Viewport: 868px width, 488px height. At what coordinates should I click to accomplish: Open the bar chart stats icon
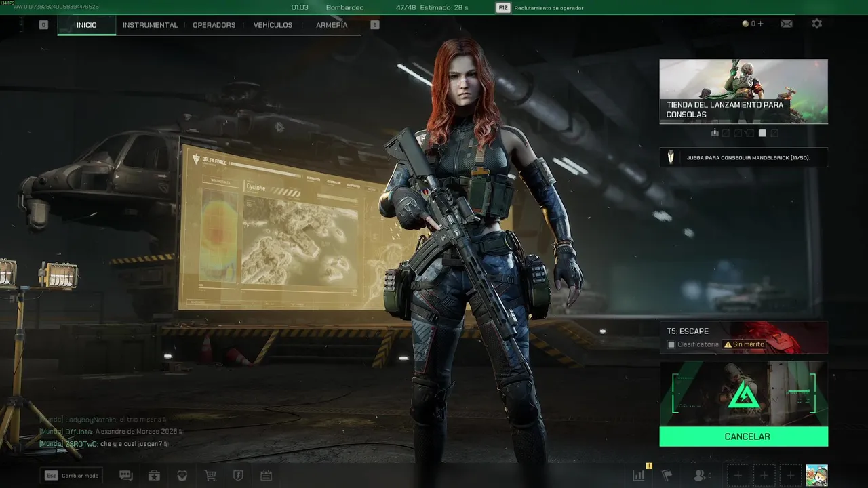[639, 476]
